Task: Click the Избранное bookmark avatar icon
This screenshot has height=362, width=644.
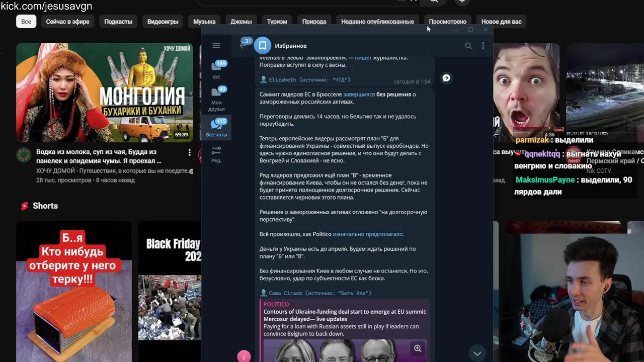Action: click(262, 46)
